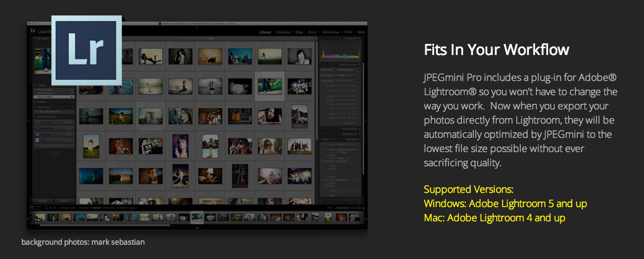The image size is (644, 259).
Task: Hide the right panel group using the edge arrow
Action: coord(365,121)
